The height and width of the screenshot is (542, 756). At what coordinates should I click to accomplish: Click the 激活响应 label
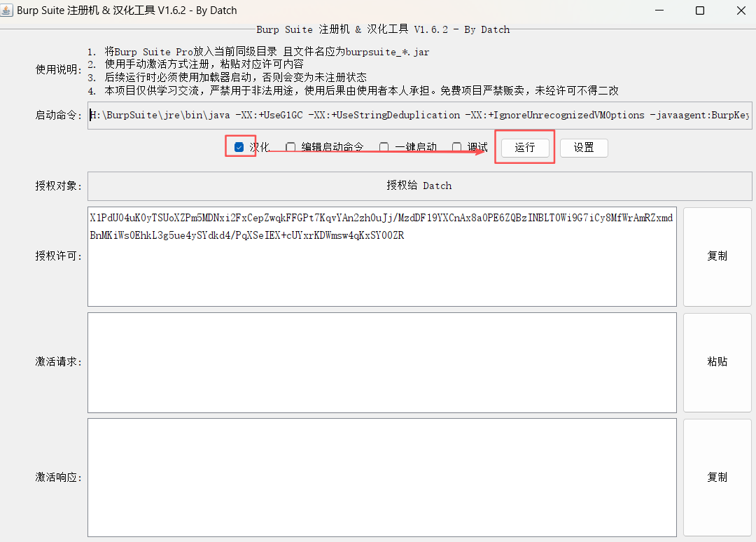tap(58, 478)
